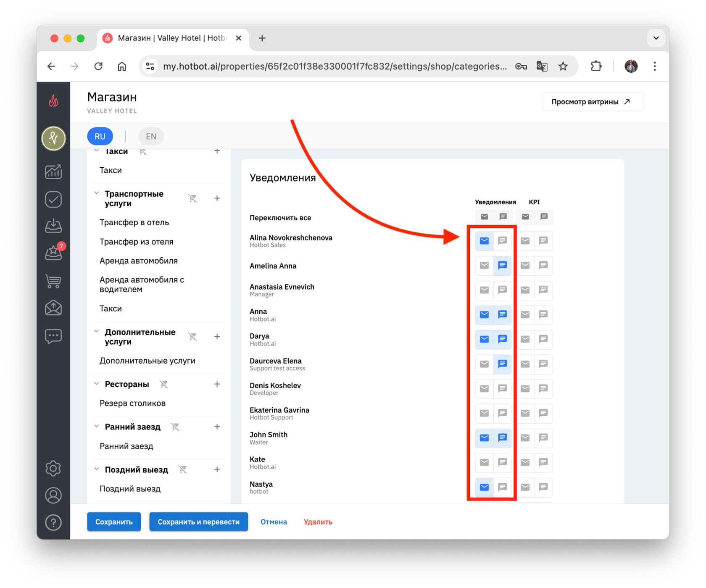Switch to EN language tab
This screenshot has height=588, width=706.
[x=151, y=136]
